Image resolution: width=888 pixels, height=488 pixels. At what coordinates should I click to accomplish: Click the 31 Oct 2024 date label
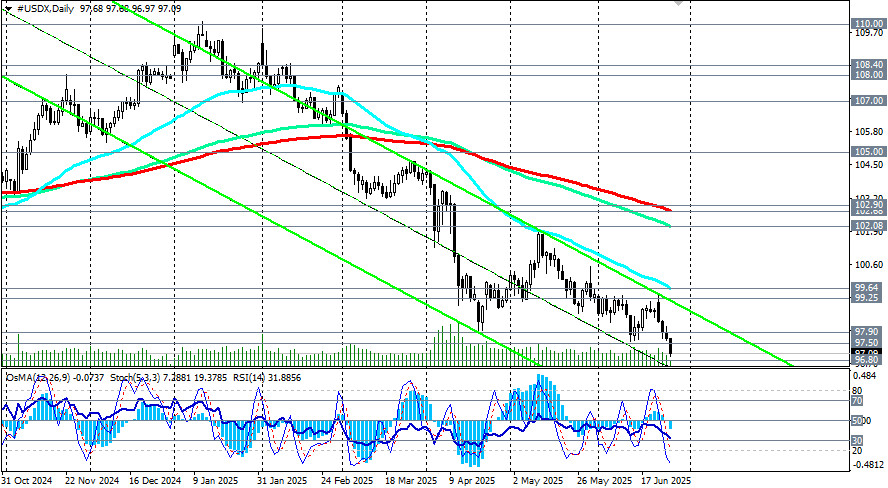point(27,481)
